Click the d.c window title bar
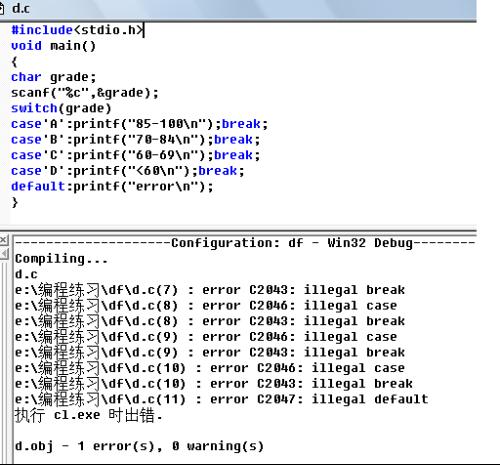 [238, 9]
